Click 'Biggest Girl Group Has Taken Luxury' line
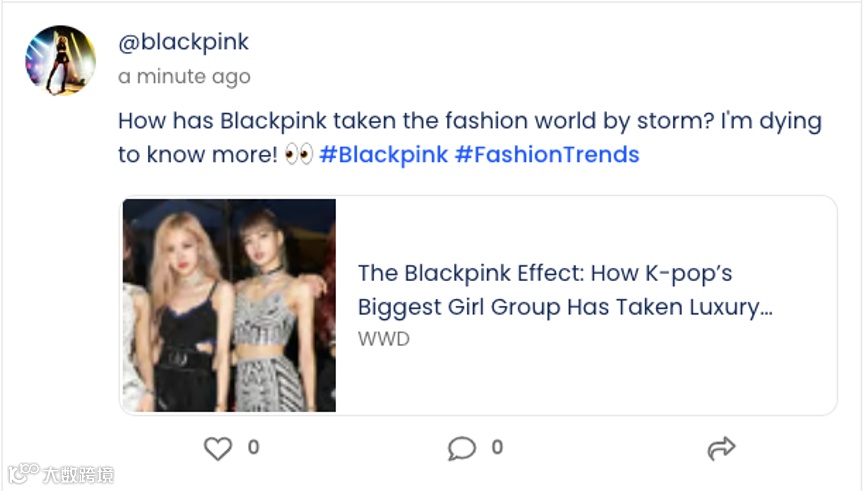Image resolution: width=866 pixels, height=491 pixels. 565,307
